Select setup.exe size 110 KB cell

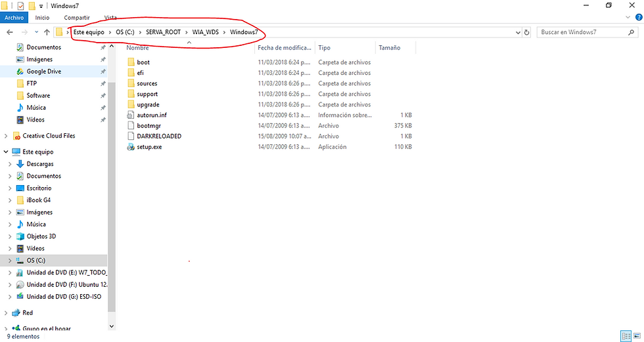point(403,147)
